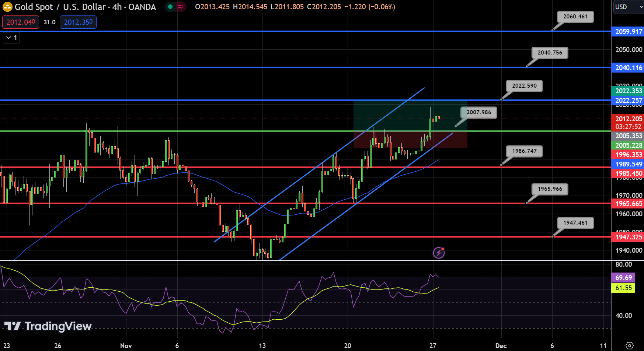Select the 1947.461 price callout label
Image resolution: width=644 pixels, height=351 pixels.
[x=575, y=223]
